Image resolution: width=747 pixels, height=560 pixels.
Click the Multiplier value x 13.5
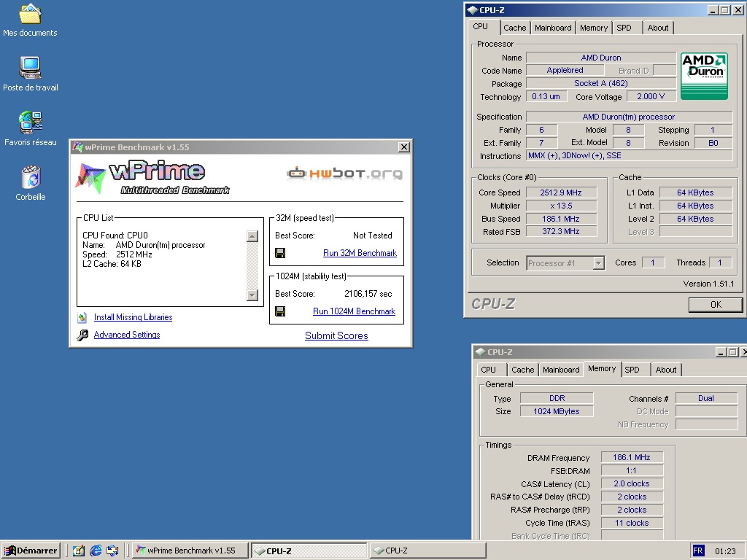pos(561,206)
